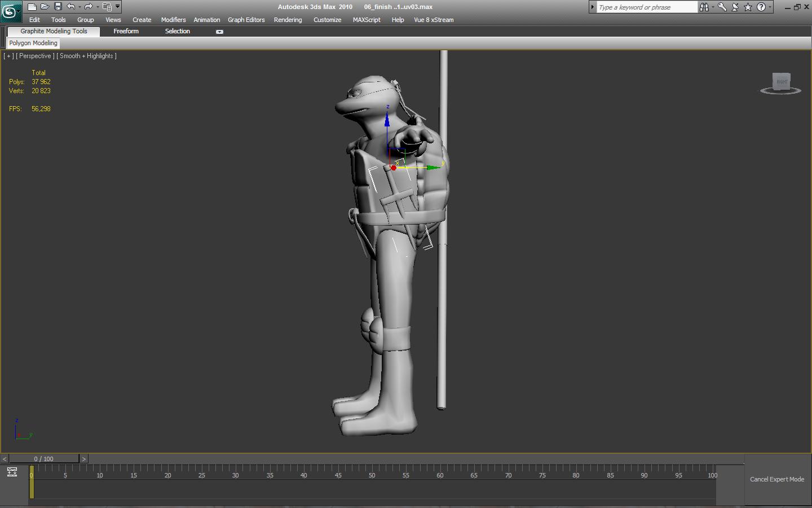Image resolution: width=812 pixels, height=508 pixels.
Task: Open the Tools menu
Action: (58, 20)
